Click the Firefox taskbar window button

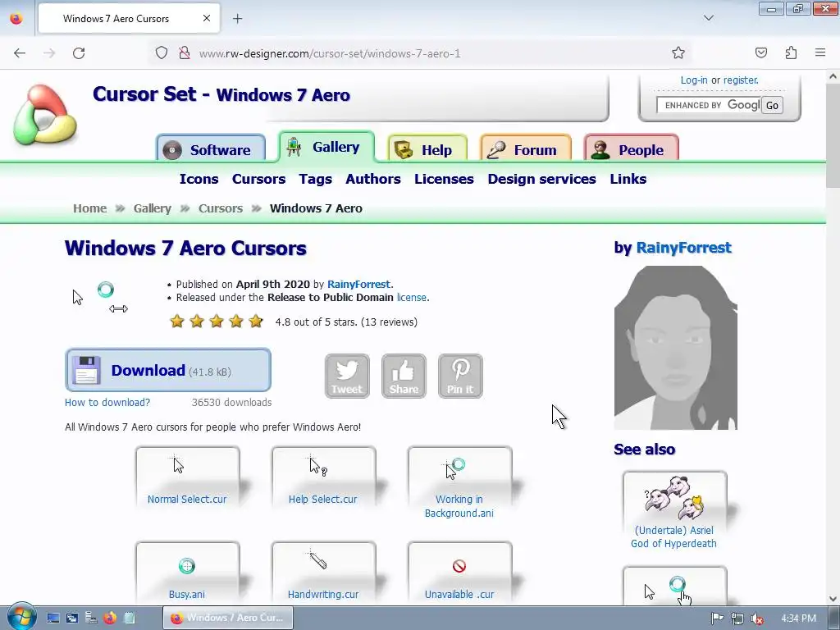click(x=228, y=618)
